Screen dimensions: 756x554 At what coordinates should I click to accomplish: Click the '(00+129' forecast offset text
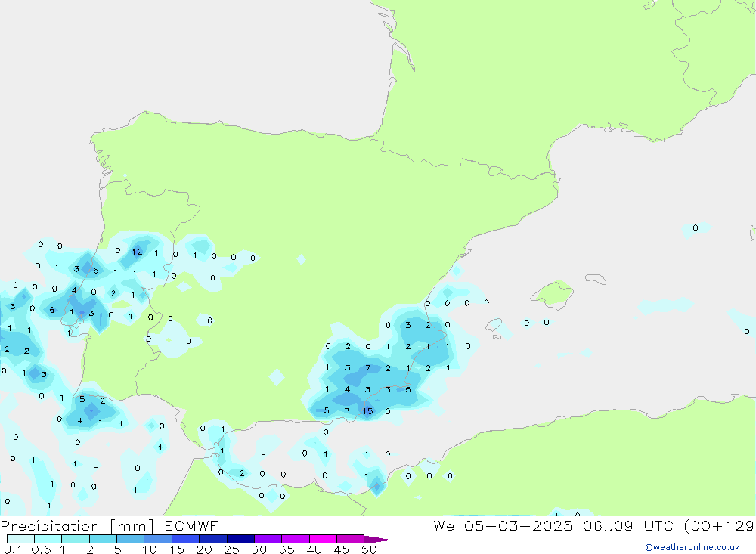(720, 526)
